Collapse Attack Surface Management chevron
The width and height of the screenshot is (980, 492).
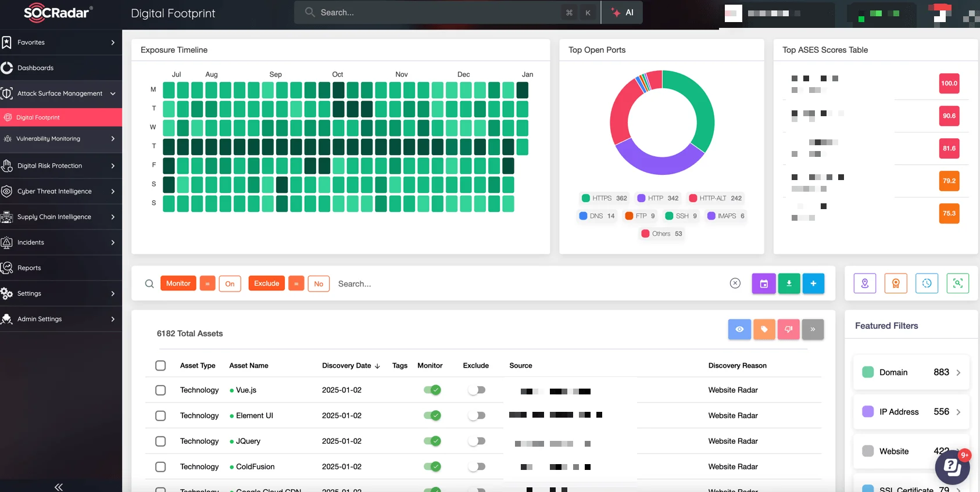[113, 94]
